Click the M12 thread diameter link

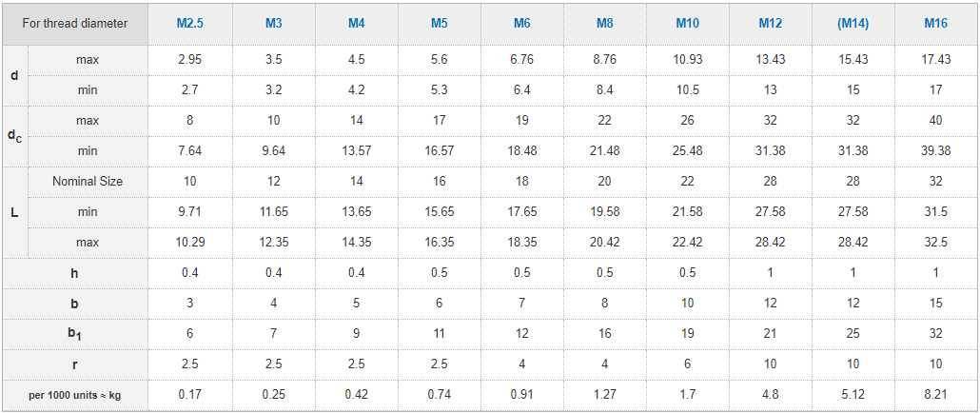point(770,24)
